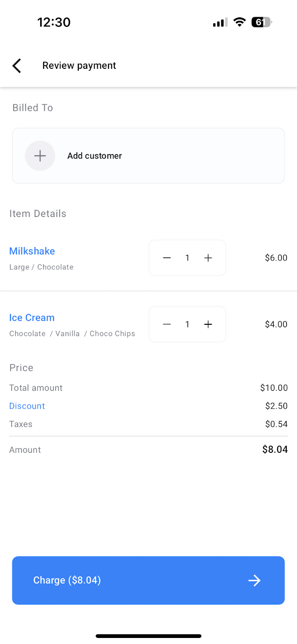Decrease Milkshake quantity with minus icon

pyautogui.click(x=167, y=258)
